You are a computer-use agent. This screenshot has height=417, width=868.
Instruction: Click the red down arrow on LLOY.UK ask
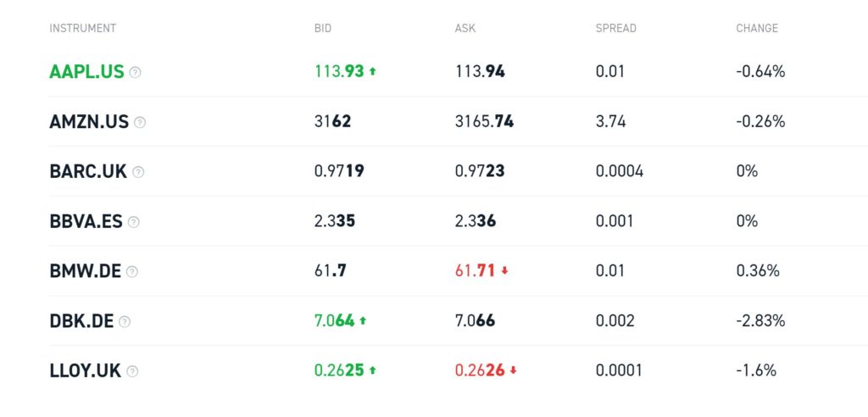(x=513, y=370)
